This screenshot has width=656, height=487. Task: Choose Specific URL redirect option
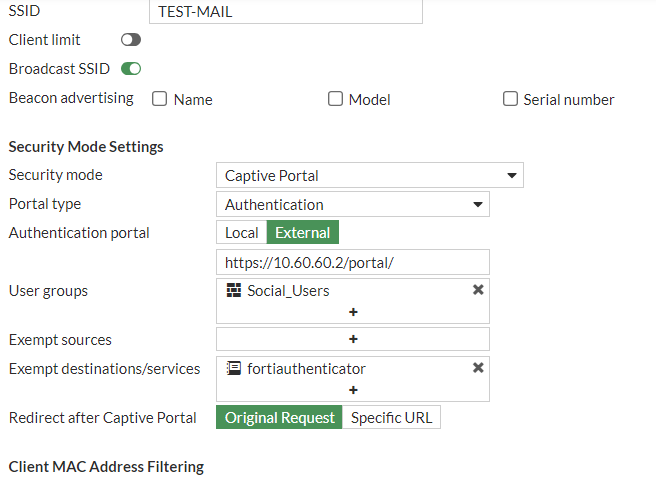(x=391, y=417)
